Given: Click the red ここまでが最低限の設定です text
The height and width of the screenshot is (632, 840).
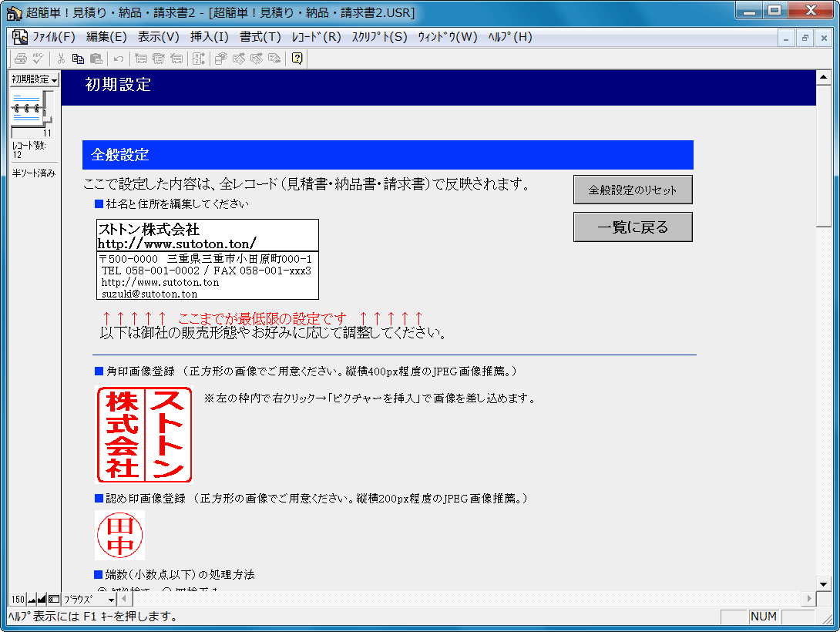Looking at the screenshot, I should click(262, 318).
